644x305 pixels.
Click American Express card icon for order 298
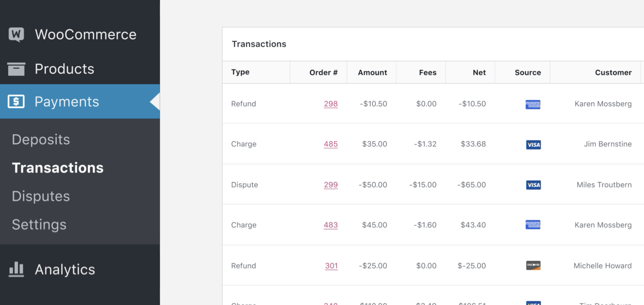[533, 104]
